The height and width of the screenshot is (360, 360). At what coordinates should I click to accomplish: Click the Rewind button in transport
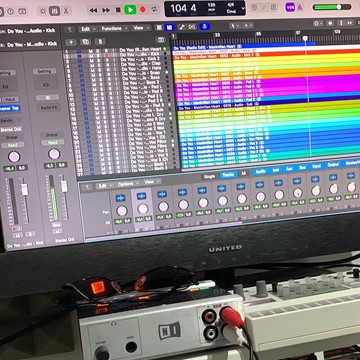[x=93, y=10]
